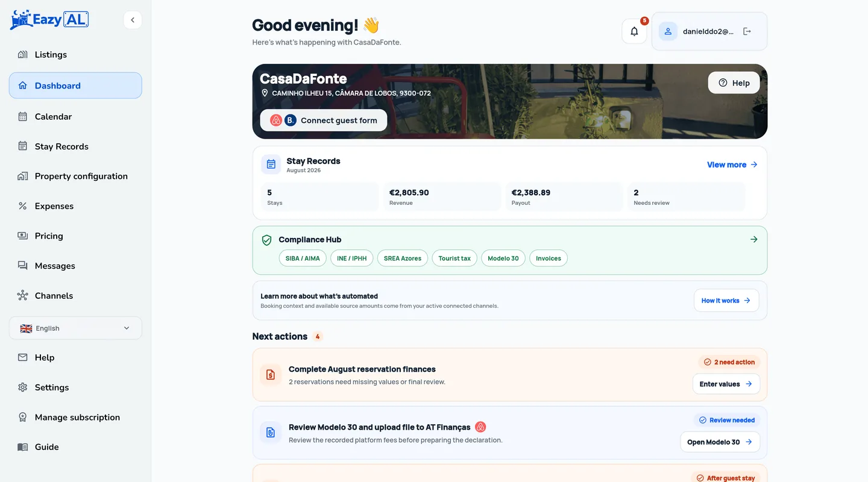Click the August reservation finances document icon
This screenshot has width=868, height=482.
271,375
